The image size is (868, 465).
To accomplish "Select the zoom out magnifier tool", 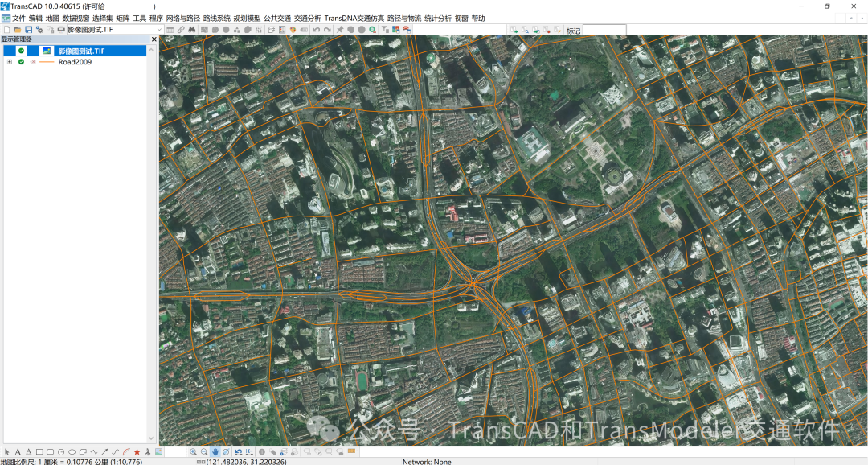I will click(204, 452).
